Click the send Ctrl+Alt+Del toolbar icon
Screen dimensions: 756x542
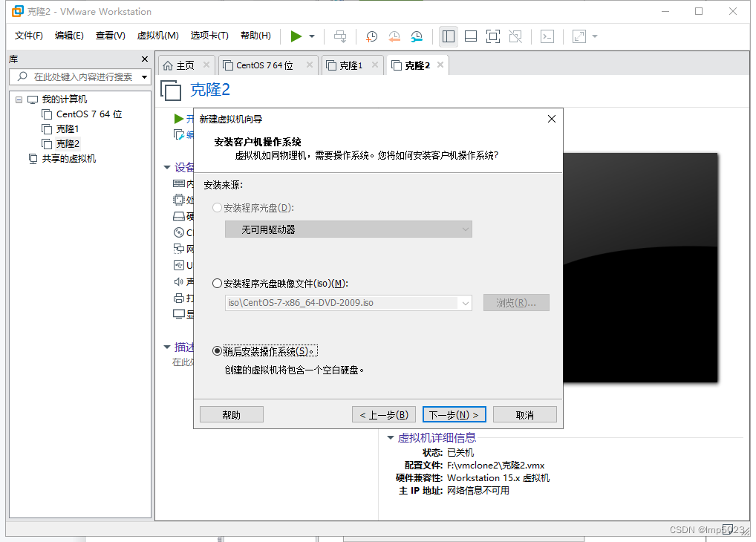(340, 36)
